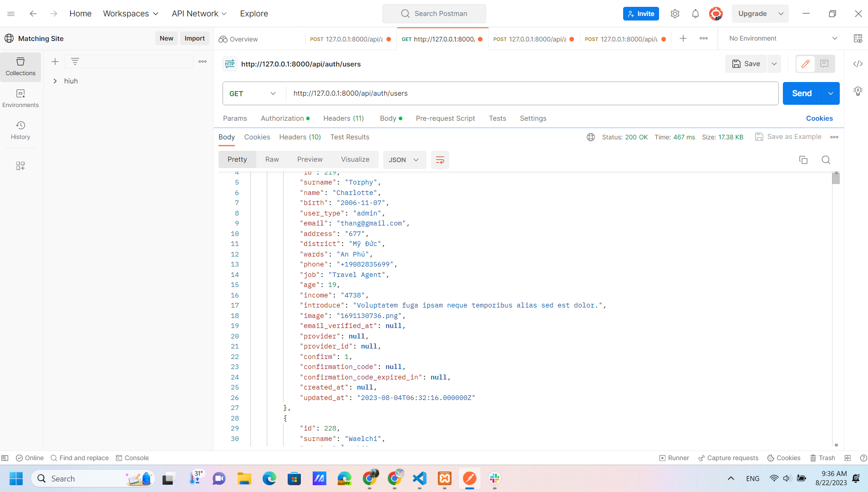868x492 pixels.
Task: Toggle response line wrapping
Action: pyautogui.click(x=440, y=160)
